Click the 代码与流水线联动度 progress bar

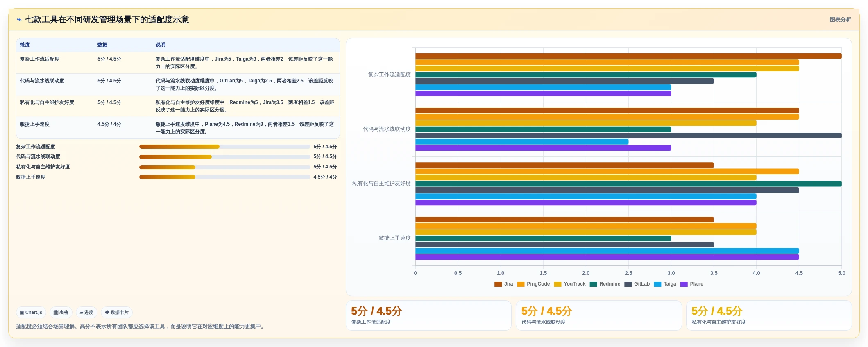(x=224, y=157)
